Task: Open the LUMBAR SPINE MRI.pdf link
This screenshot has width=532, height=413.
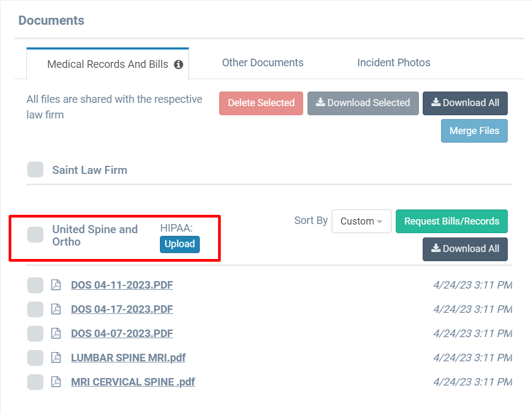Action: 128,358
